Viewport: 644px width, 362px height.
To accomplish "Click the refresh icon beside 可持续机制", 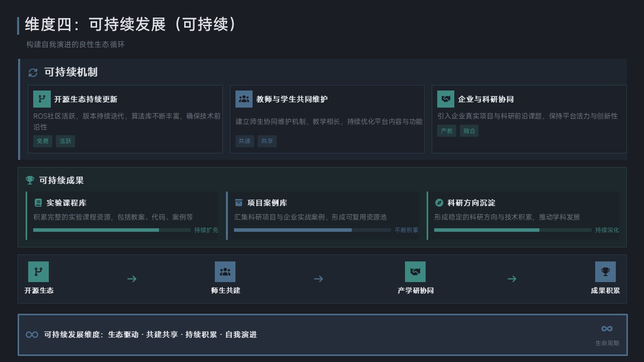I will tap(33, 72).
